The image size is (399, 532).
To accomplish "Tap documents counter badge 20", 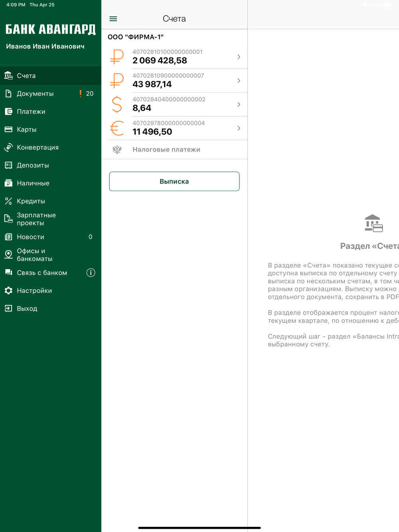I will [90, 93].
